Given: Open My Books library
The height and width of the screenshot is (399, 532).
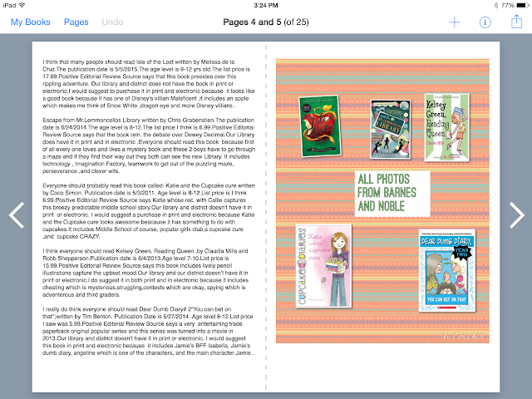Looking at the screenshot, I should tap(30, 22).
